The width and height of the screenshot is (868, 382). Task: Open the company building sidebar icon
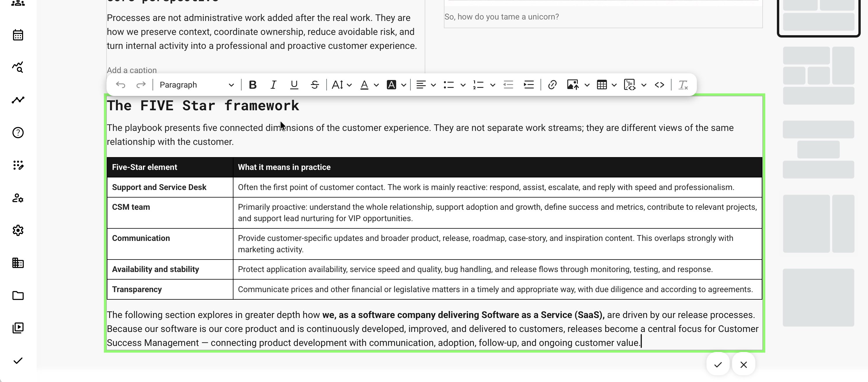[18, 263]
